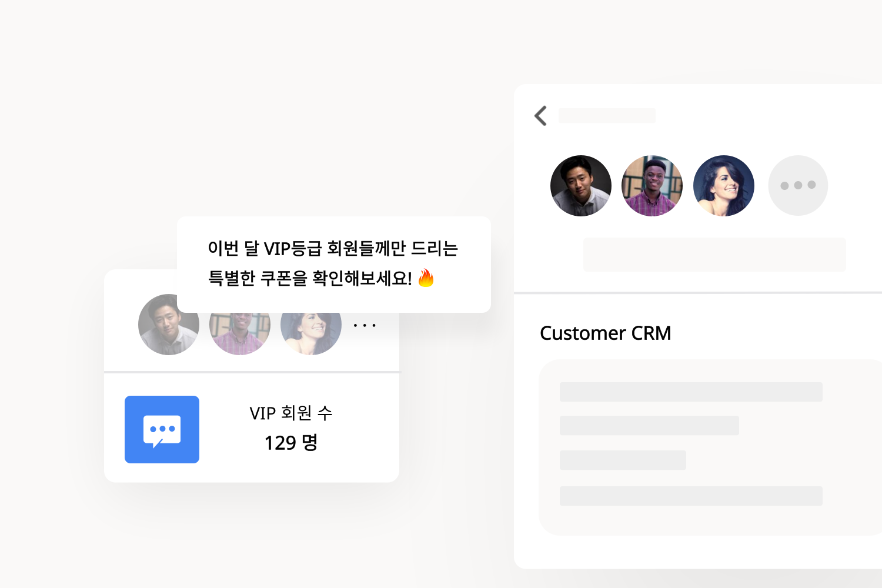Screen dimensions: 882x588
Task: Click the faded man avatar in VIP card
Action: (x=169, y=325)
